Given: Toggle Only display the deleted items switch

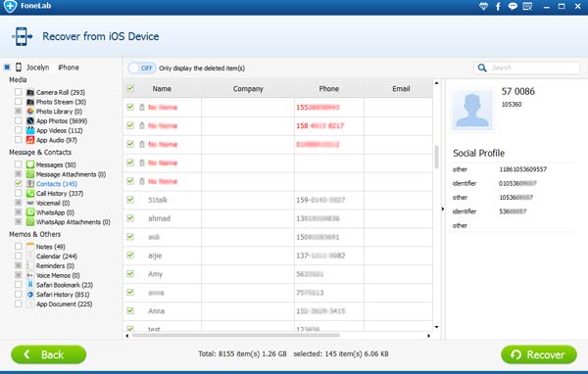Looking at the screenshot, I should (142, 68).
